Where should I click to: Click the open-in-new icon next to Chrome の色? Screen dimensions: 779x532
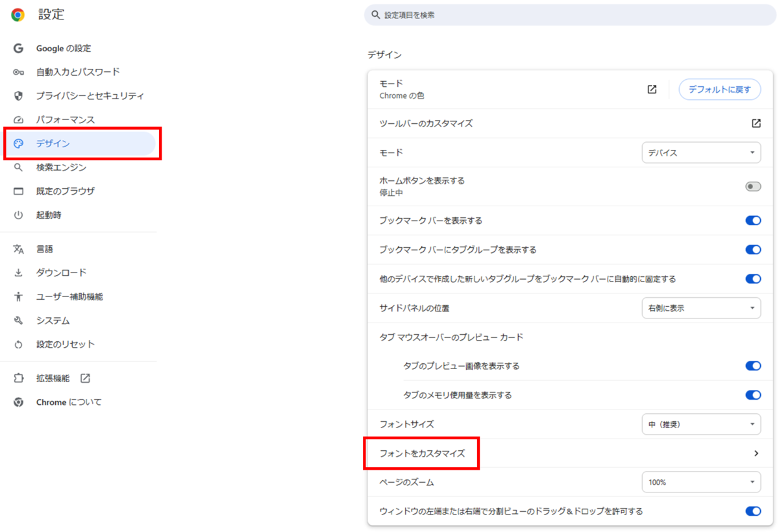click(x=652, y=90)
